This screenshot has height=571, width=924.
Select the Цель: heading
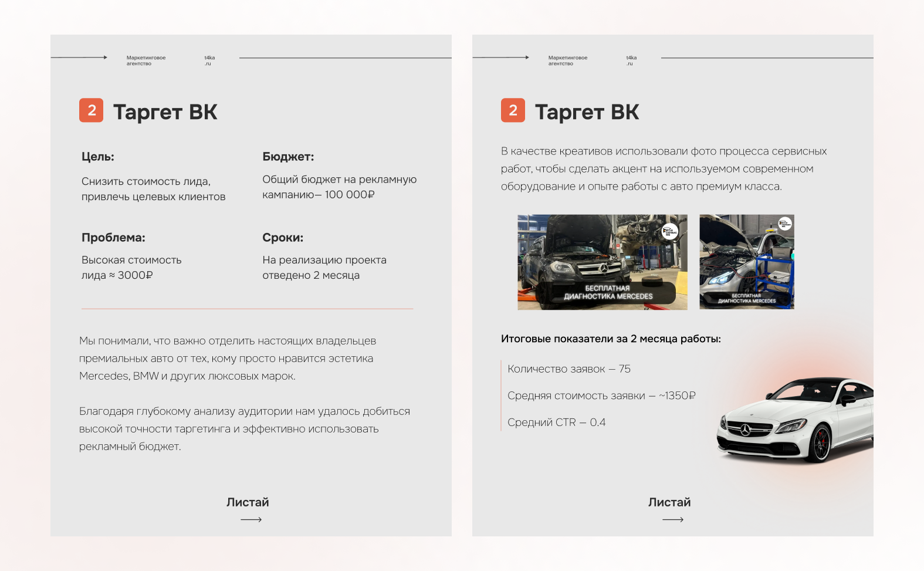98,157
